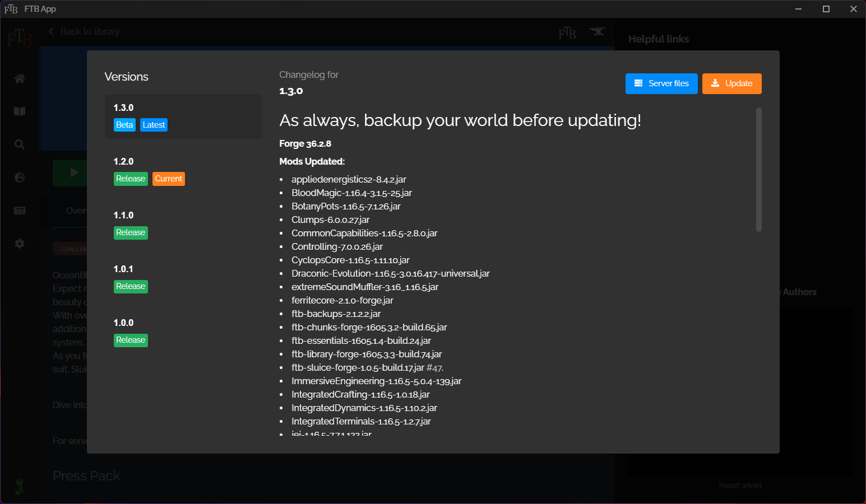Click the changelog scrollbar thumb
866x504 pixels.
[759, 170]
